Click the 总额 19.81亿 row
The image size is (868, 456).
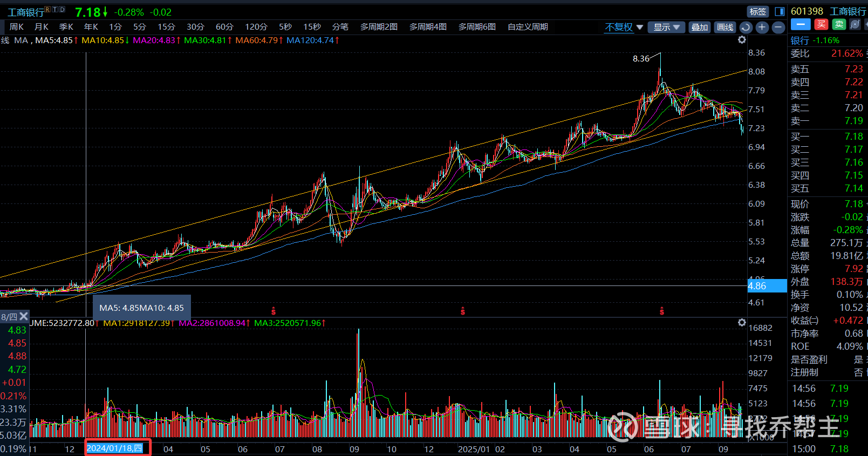point(827,256)
